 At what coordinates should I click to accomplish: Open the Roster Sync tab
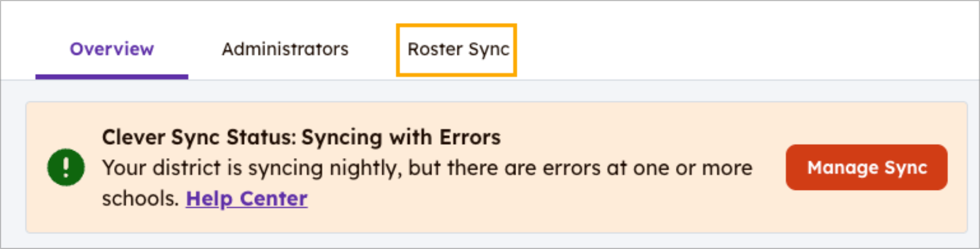pyautogui.click(x=458, y=50)
